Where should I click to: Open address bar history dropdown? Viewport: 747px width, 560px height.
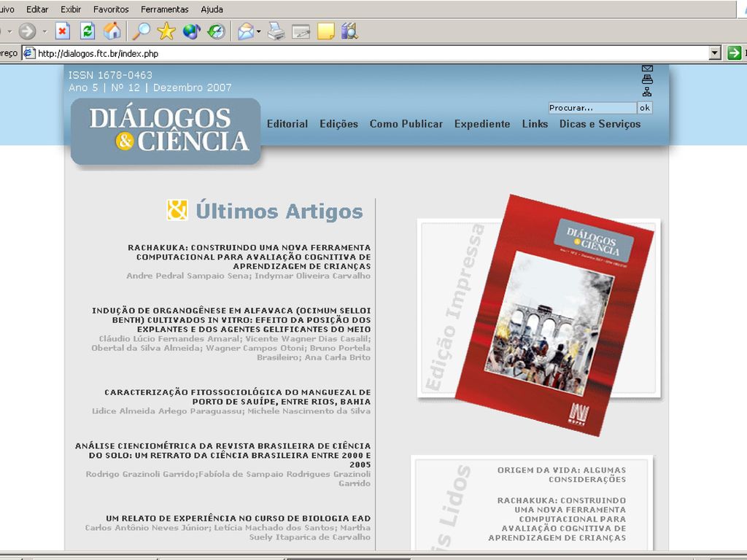(x=715, y=53)
